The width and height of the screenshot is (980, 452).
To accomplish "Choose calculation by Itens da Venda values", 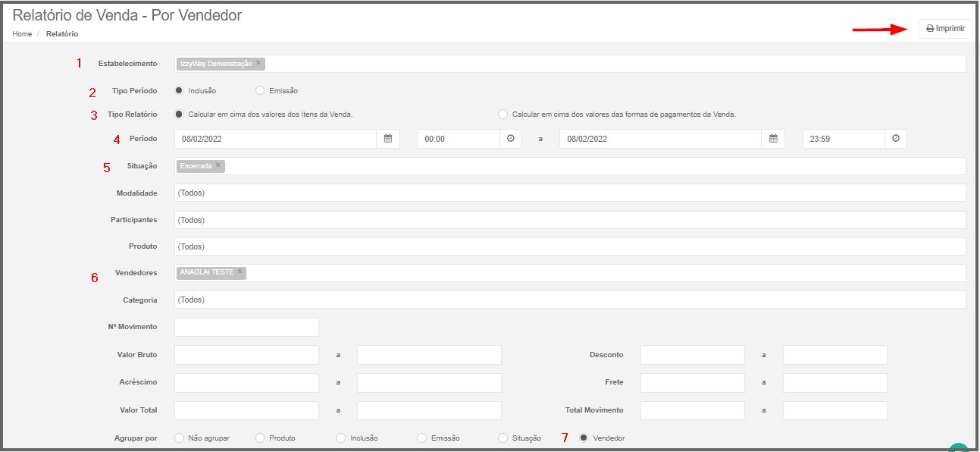I will 179,115.
